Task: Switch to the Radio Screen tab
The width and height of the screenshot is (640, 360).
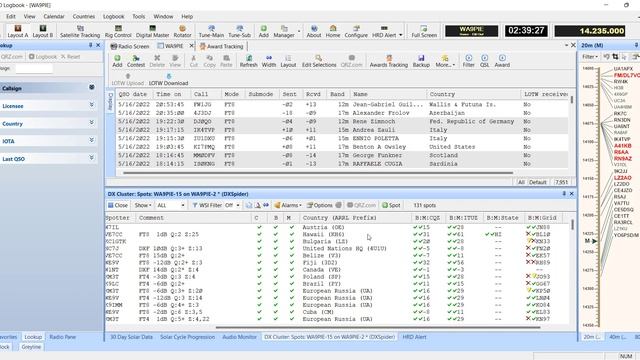Action: click(x=130, y=46)
